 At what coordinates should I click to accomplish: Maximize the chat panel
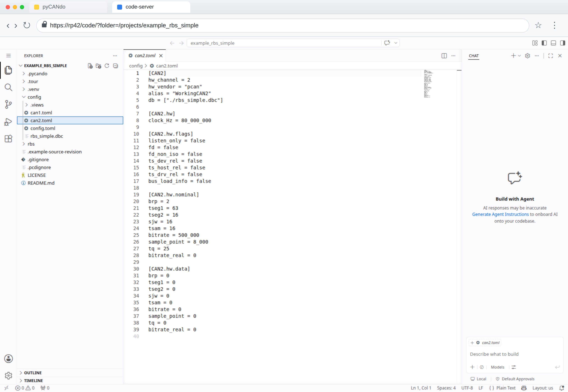[x=551, y=56]
